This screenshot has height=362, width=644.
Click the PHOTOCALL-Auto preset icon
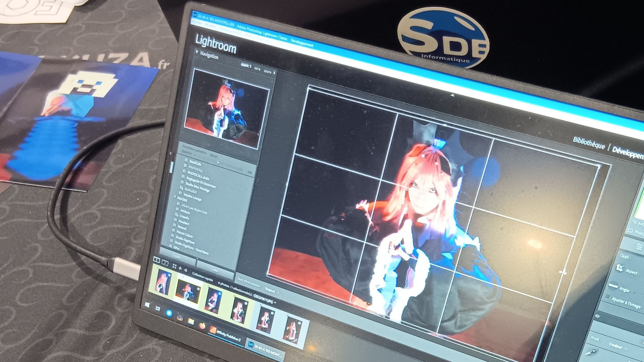[x=184, y=171]
